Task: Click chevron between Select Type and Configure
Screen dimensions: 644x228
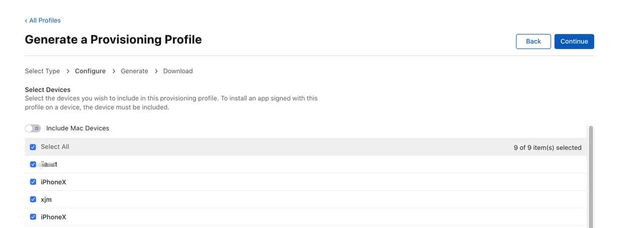Action: point(68,71)
